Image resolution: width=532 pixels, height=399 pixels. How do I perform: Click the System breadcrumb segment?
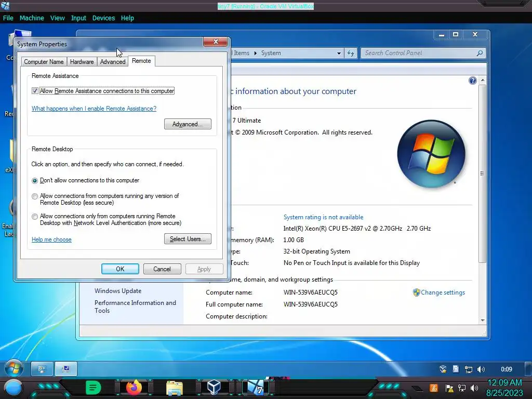[271, 54]
